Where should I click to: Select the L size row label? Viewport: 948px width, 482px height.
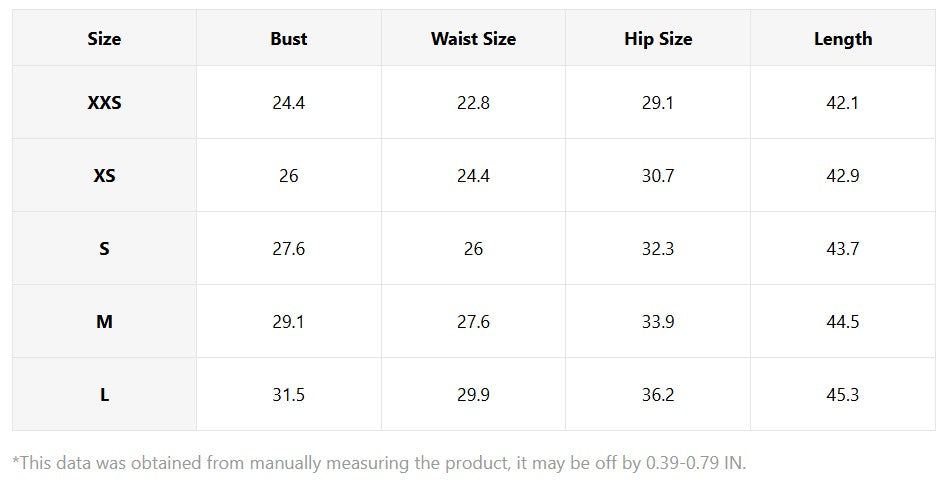104,394
